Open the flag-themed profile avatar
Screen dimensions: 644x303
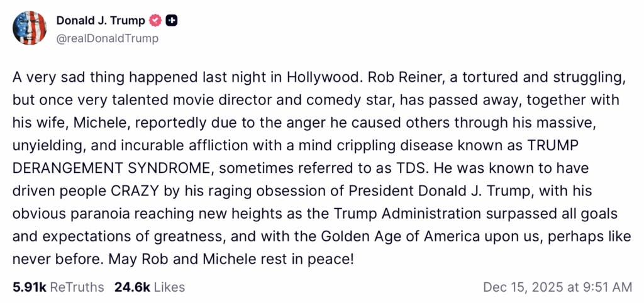tap(30, 28)
